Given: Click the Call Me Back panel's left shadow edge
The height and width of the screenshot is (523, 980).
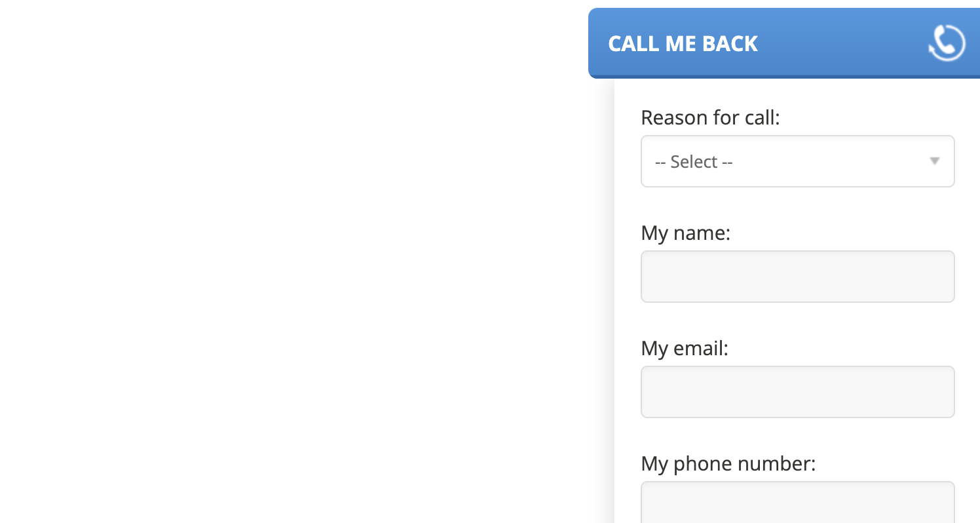Looking at the screenshot, I should [611, 301].
